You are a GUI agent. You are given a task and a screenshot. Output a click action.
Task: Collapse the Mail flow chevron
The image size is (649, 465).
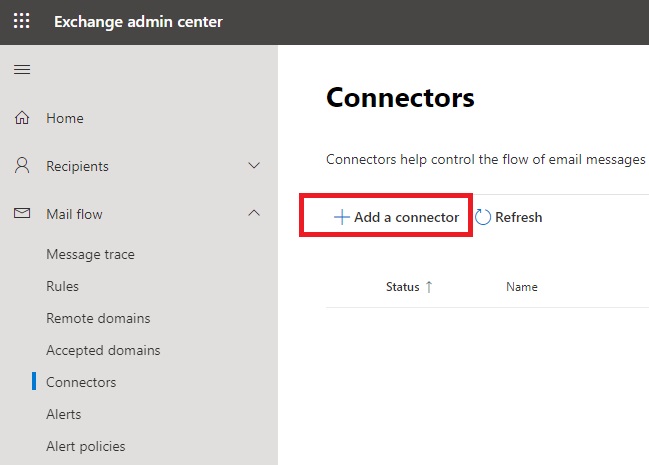(254, 213)
